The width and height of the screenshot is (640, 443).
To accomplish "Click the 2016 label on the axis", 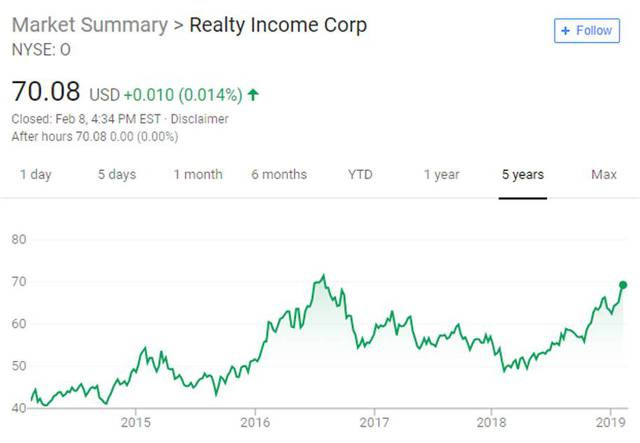I will [255, 422].
